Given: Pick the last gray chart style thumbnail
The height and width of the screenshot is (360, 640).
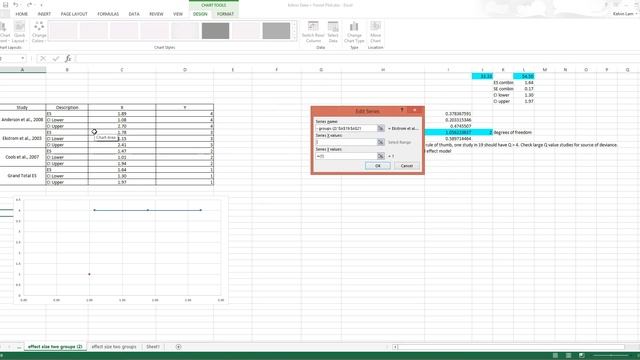Looking at the screenshot, I should (x=276, y=31).
